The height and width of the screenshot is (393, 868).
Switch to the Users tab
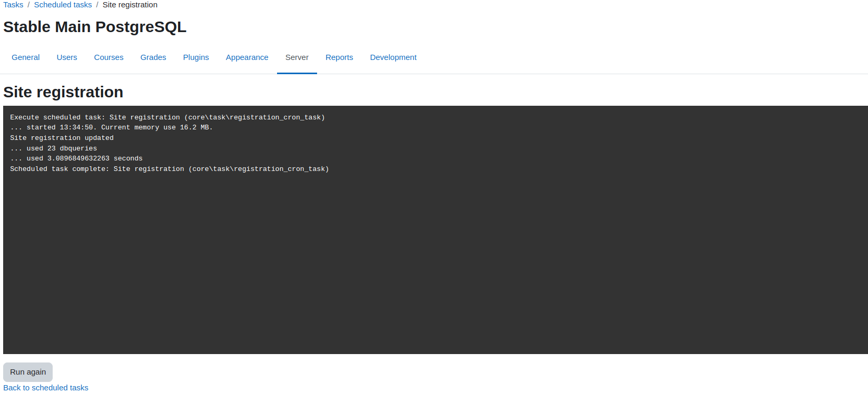pyautogui.click(x=67, y=57)
